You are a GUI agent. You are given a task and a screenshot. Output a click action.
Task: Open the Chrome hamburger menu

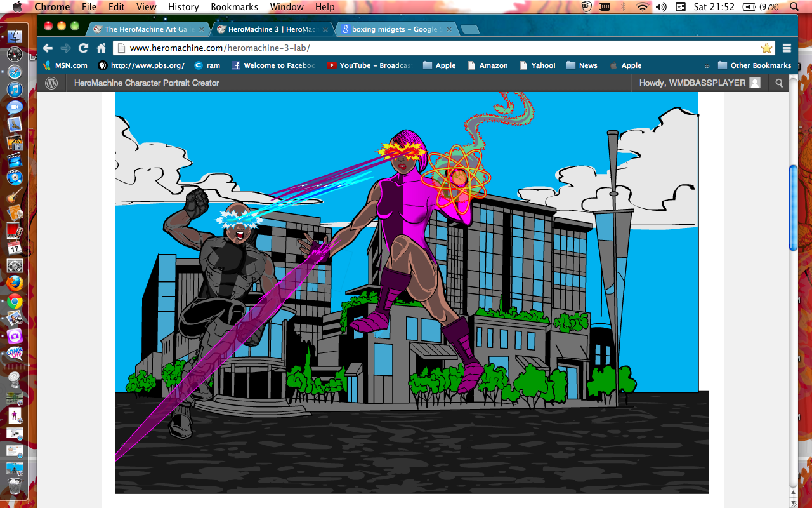tap(787, 48)
